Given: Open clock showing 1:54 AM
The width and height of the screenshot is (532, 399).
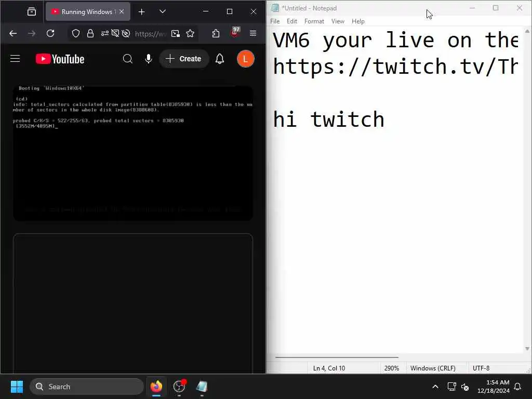Looking at the screenshot, I should tap(494, 387).
